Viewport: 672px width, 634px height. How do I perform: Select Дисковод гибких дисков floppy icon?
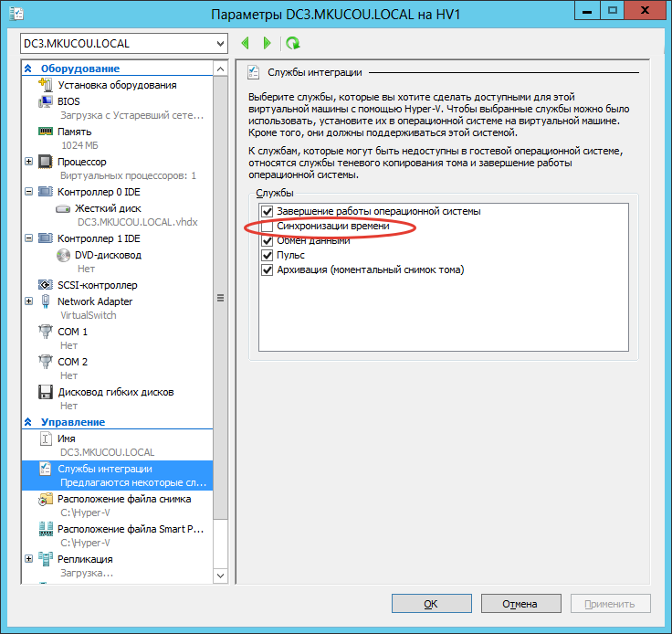(46, 392)
